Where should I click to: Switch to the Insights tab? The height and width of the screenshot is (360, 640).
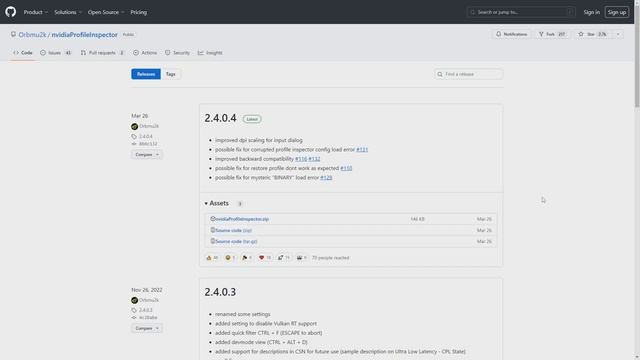tap(210, 53)
